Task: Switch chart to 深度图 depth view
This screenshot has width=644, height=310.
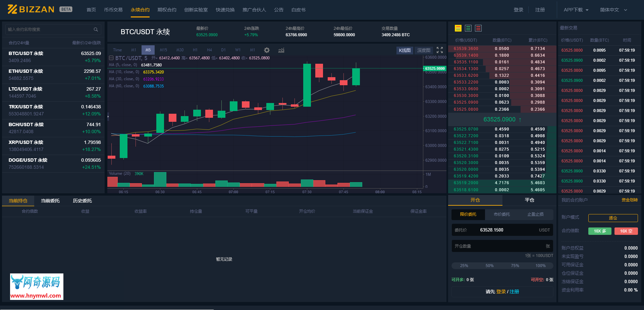Action: point(424,50)
